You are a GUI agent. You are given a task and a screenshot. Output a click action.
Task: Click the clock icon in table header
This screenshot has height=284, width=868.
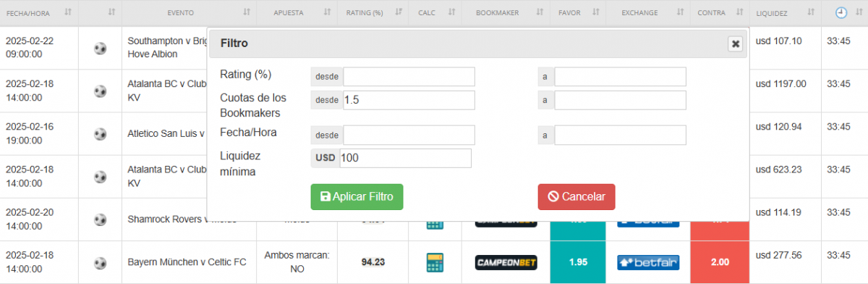click(841, 12)
